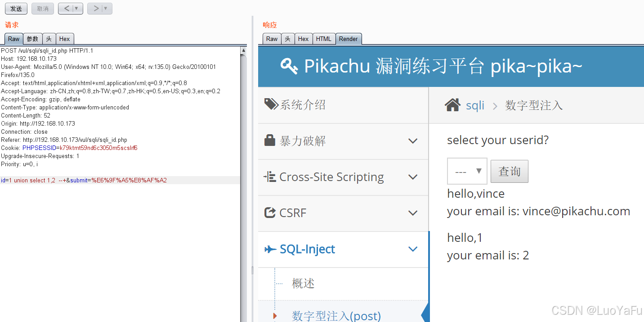Select the request Raw tab
644x322 pixels.
(x=13, y=39)
